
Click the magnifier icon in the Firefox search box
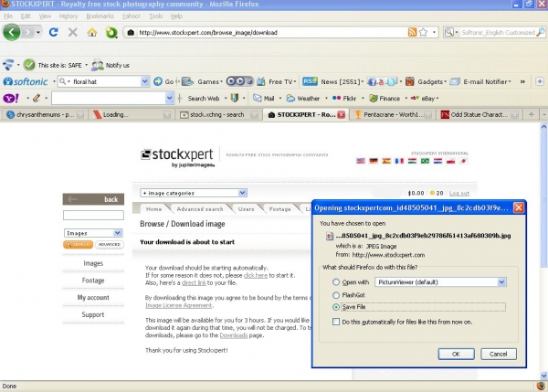(x=541, y=32)
